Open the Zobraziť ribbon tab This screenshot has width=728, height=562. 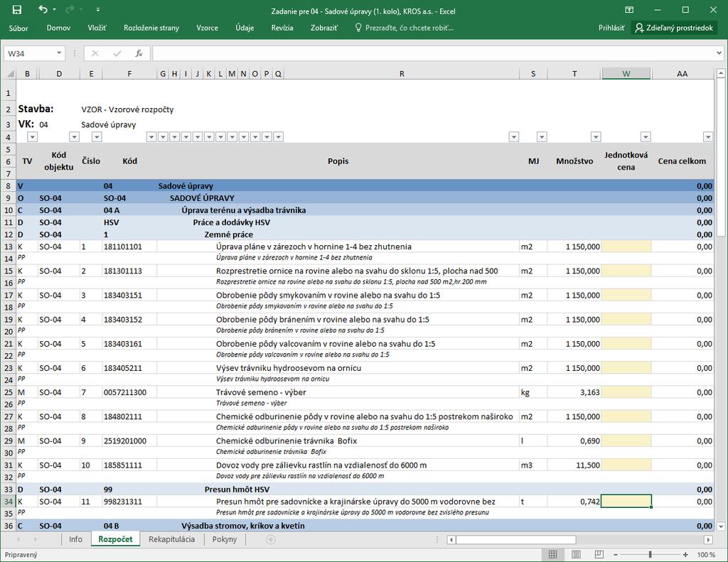click(324, 28)
